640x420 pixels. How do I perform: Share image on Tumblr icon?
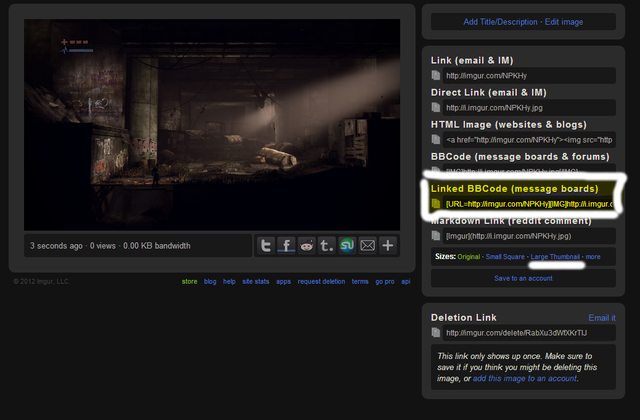pyautogui.click(x=327, y=246)
